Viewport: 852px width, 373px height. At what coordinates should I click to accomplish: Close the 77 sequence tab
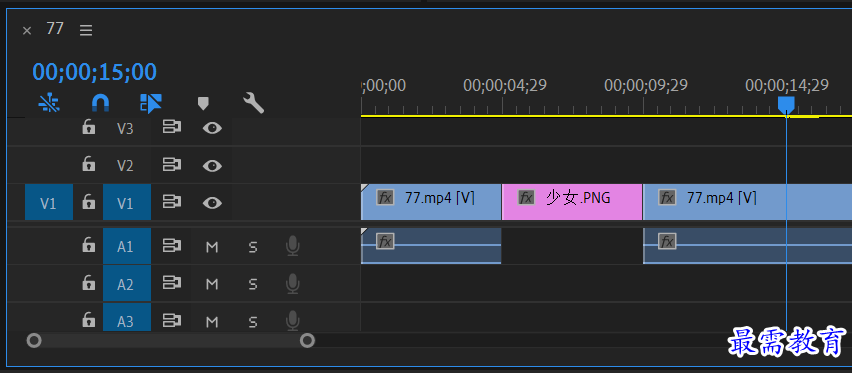tap(27, 30)
